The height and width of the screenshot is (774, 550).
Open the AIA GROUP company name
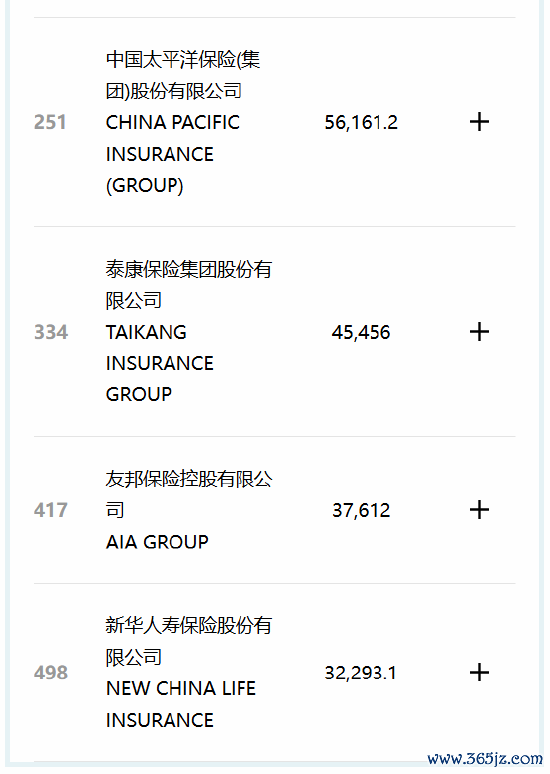157,542
